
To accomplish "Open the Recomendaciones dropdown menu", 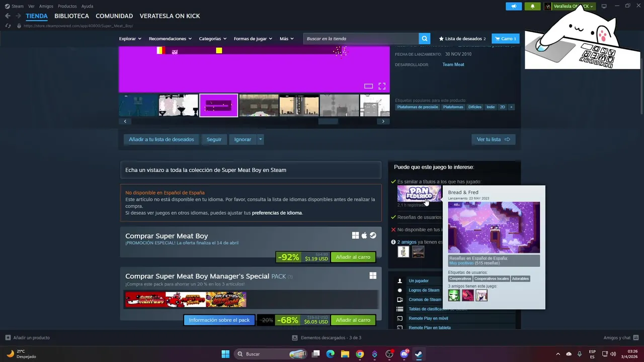I will point(170,39).
